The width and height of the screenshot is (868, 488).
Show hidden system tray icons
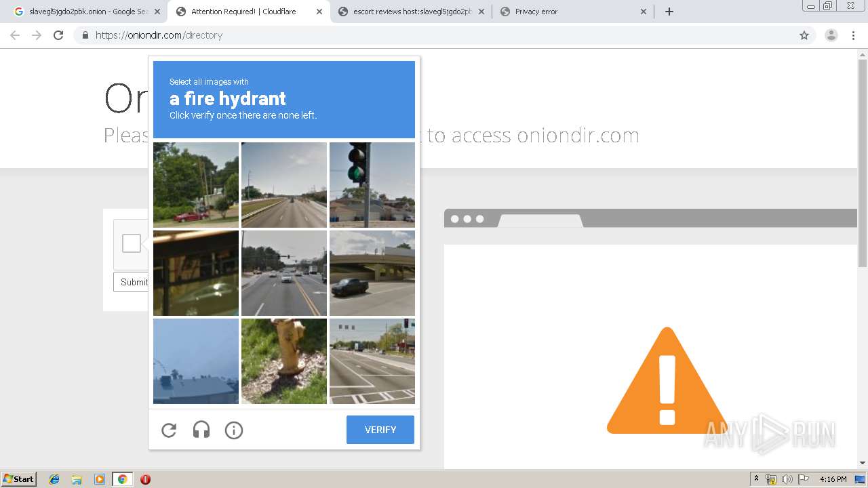(757, 479)
